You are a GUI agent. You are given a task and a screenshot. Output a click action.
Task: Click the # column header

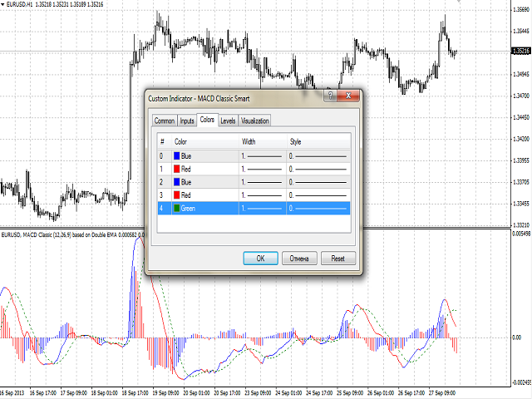(165, 141)
